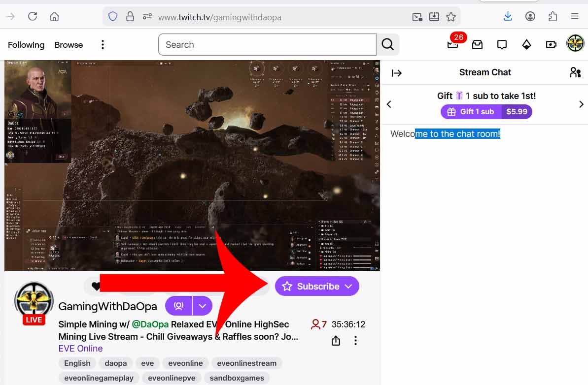Open site permissions icon in address bar
Screen dimensions: 588x385
(x=147, y=16)
